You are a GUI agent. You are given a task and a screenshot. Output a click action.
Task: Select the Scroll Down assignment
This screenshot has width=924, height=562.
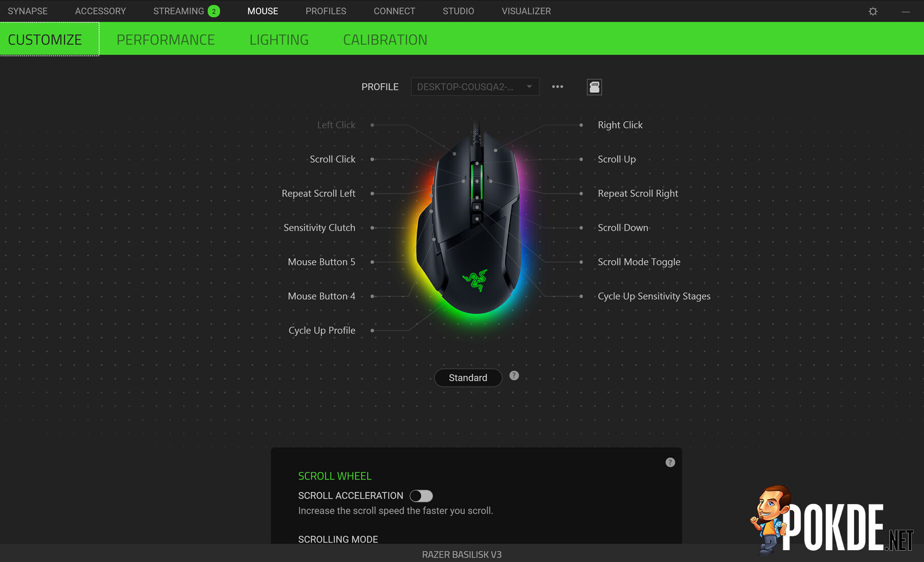pos(623,228)
